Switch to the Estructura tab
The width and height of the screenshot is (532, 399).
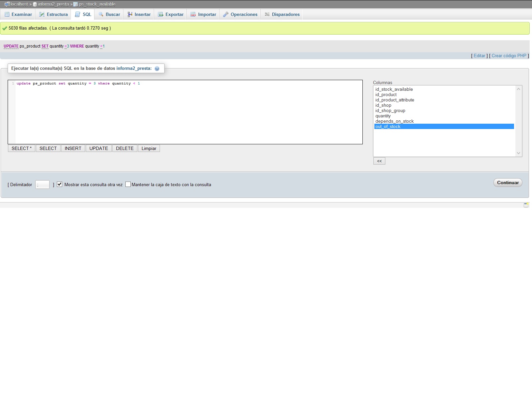click(x=53, y=14)
